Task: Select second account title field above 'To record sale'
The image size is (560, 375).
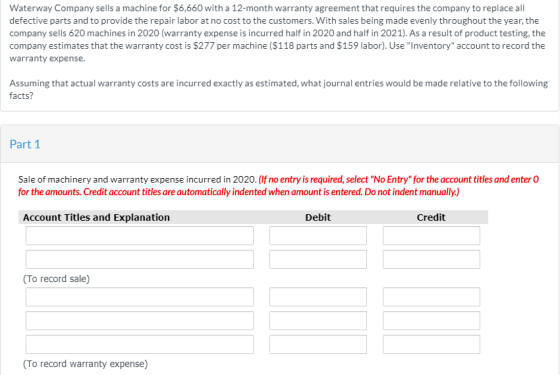Action: point(140,259)
